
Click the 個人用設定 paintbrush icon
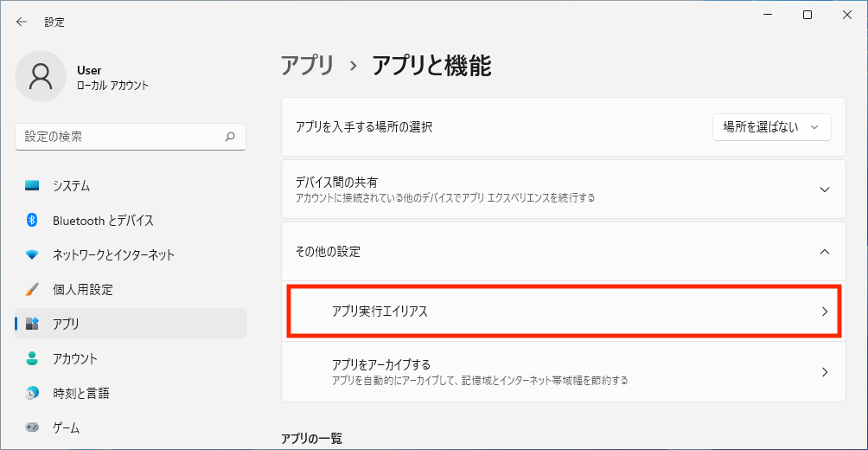pyautogui.click(x=32, y=289)
